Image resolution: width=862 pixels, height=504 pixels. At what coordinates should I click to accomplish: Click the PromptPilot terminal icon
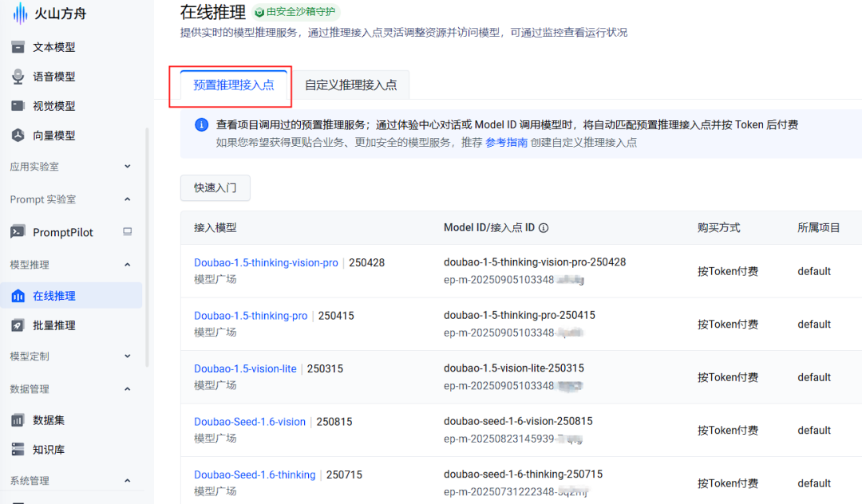coord(18,232)
